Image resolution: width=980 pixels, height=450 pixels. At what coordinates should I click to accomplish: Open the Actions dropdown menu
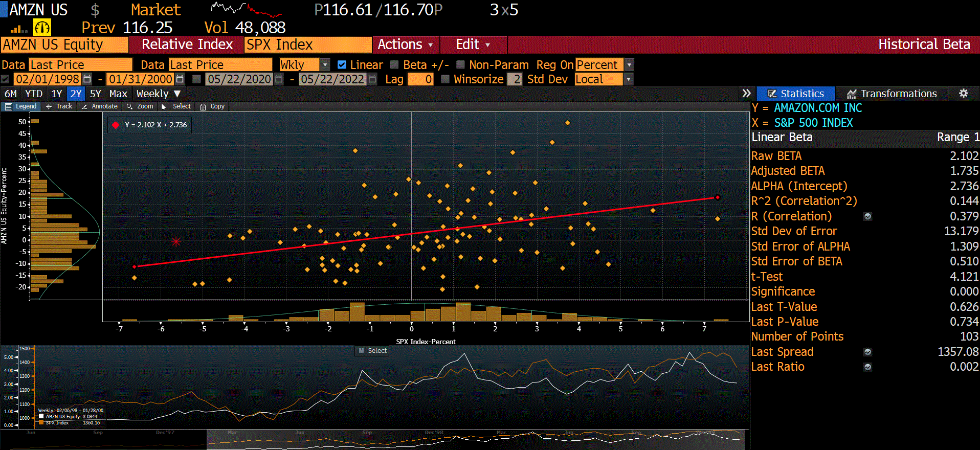(x=405, y=44)
